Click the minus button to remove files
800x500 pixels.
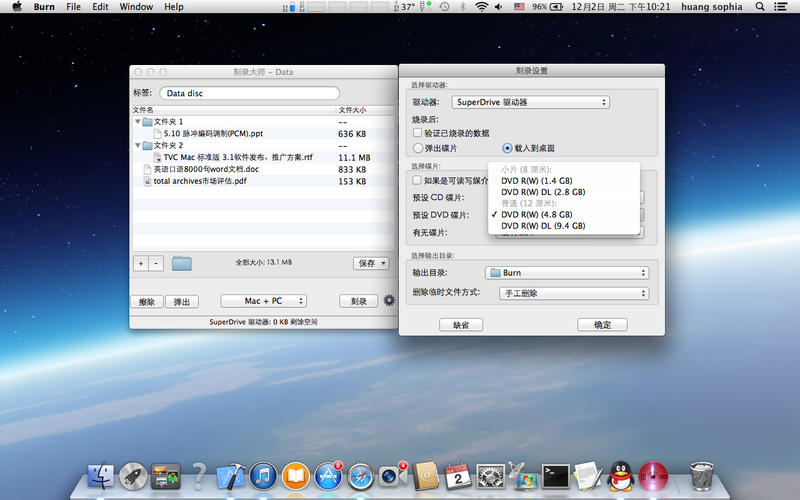tap(156, 263)
